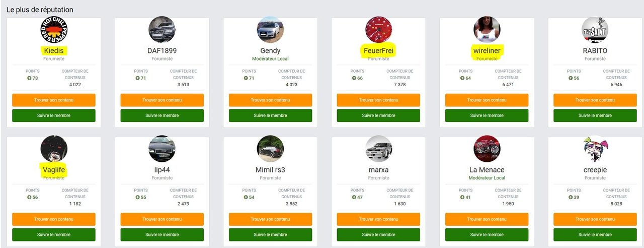Open the FeuerFrei profile name link
This screenshot has height=248, width=644.
point(378,50)
